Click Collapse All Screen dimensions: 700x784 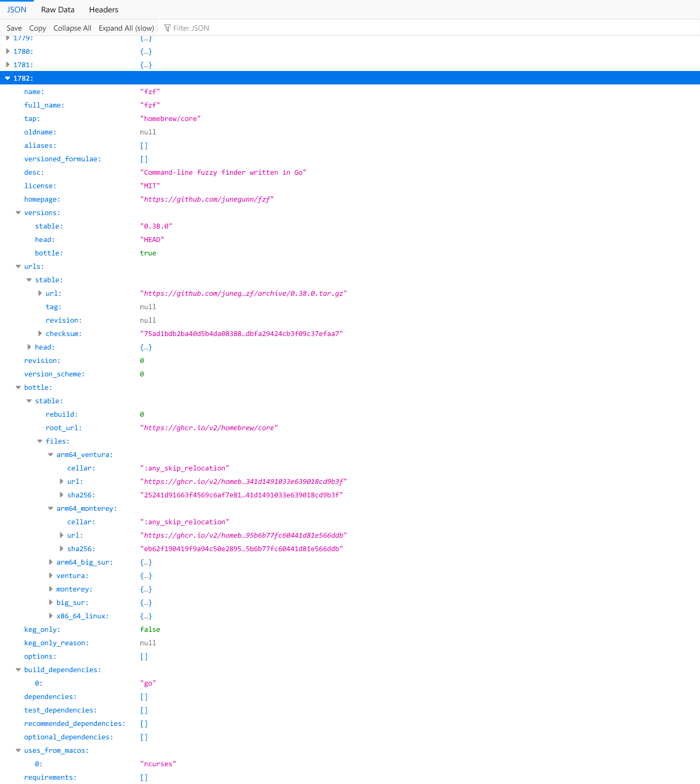click(x=73, y=28)
